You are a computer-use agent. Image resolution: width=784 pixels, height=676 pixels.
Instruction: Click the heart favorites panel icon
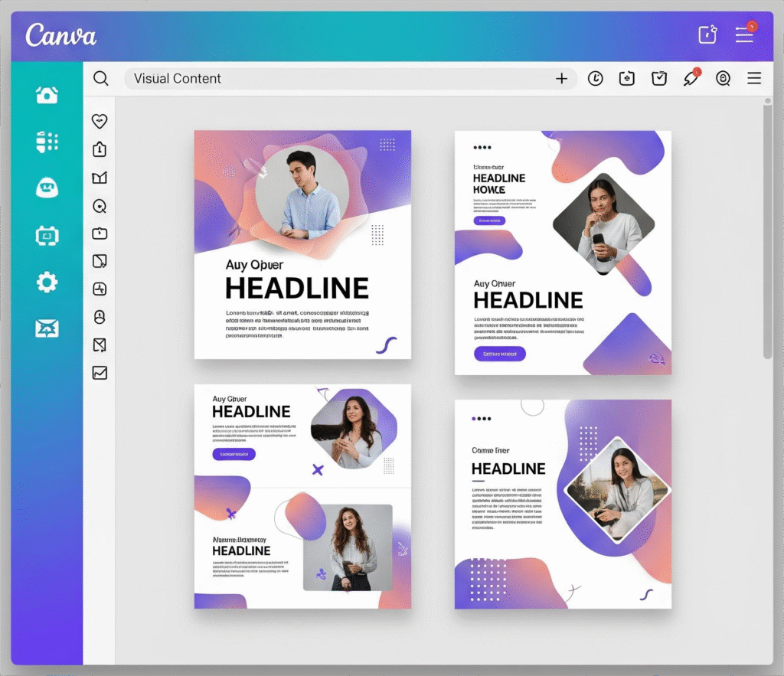point(100,121)
